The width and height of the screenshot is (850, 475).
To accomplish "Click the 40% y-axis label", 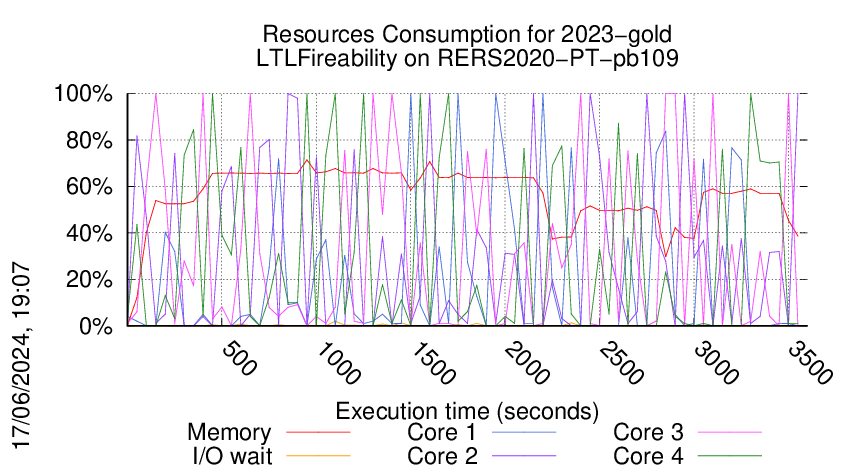I will coord(89,233).
